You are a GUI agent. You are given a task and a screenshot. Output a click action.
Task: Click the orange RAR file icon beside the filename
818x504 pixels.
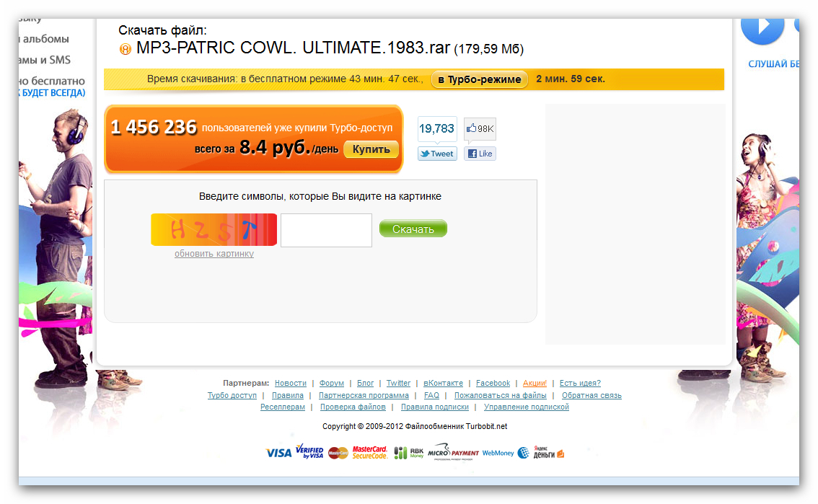(126, 49)
